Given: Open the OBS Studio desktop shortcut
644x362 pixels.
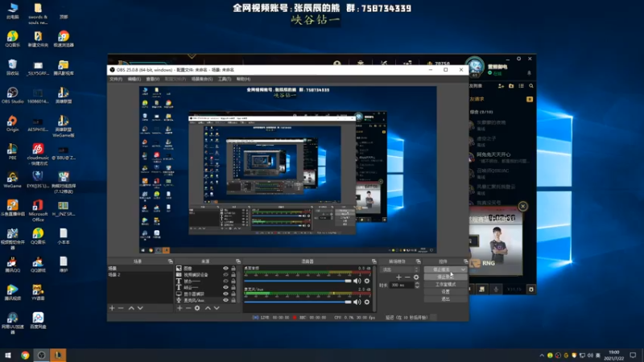Looking at the screenshot, I should coord(12,95).
